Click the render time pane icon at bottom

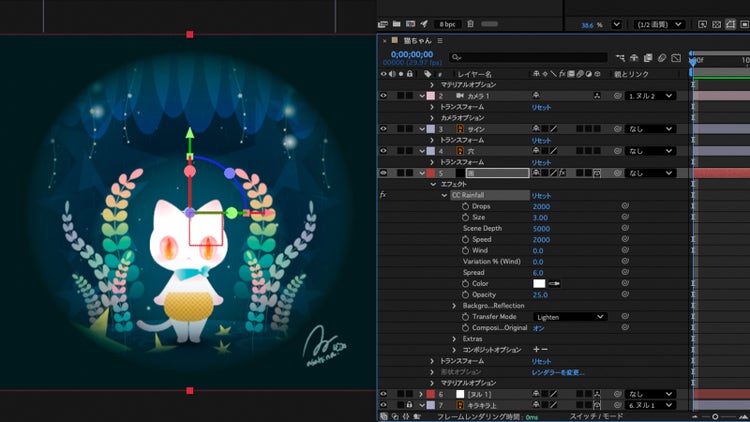tap(417, 417)
